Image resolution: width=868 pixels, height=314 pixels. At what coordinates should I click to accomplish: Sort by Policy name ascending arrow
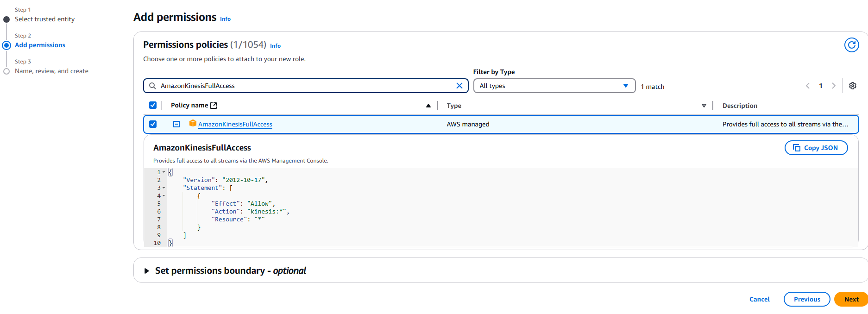point(428,106)
